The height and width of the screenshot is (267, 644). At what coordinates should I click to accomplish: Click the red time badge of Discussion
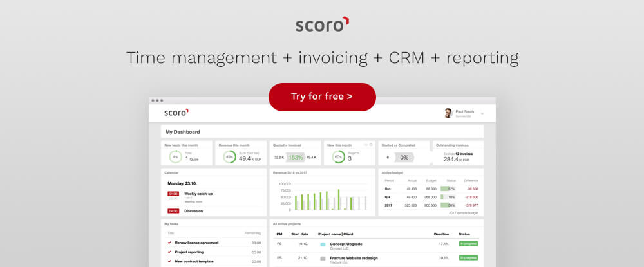tap(173, 211)
